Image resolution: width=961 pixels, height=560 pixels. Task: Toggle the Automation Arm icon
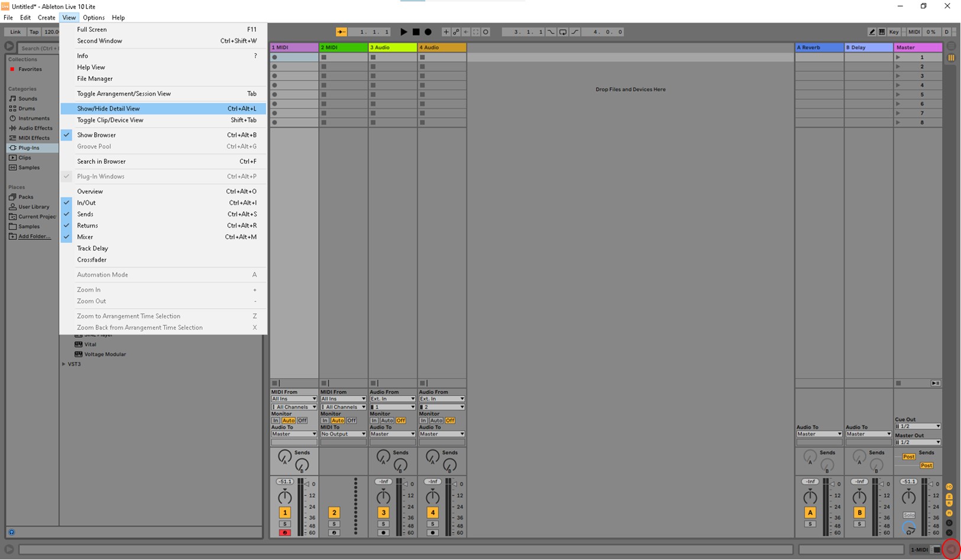pos(456,32)
